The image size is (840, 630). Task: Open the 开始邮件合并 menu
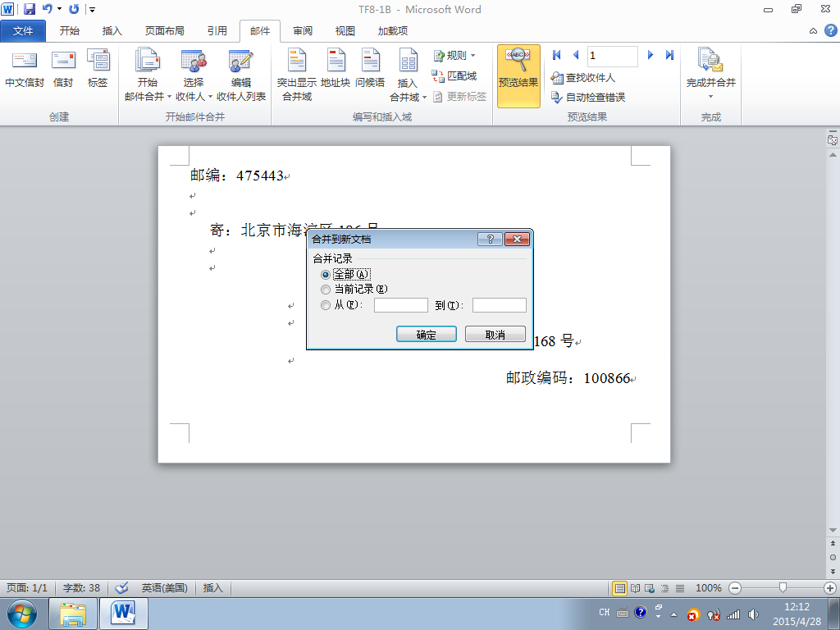pos(148,75)
